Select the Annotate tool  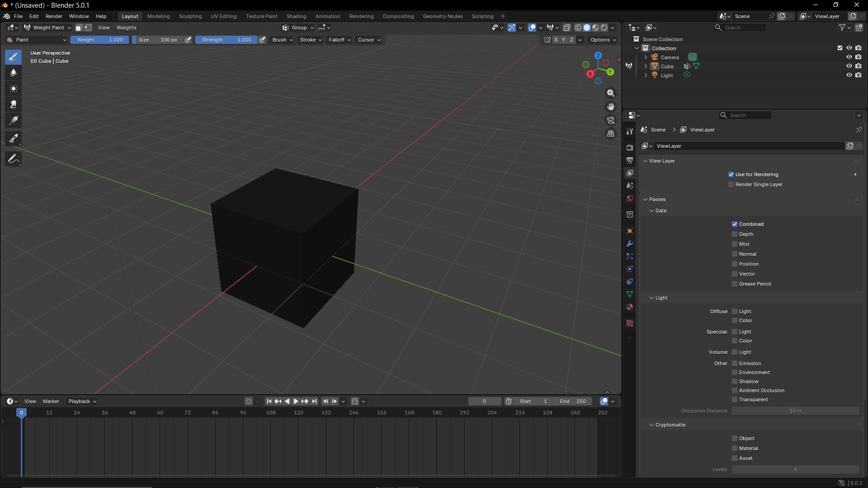[14, 159]
